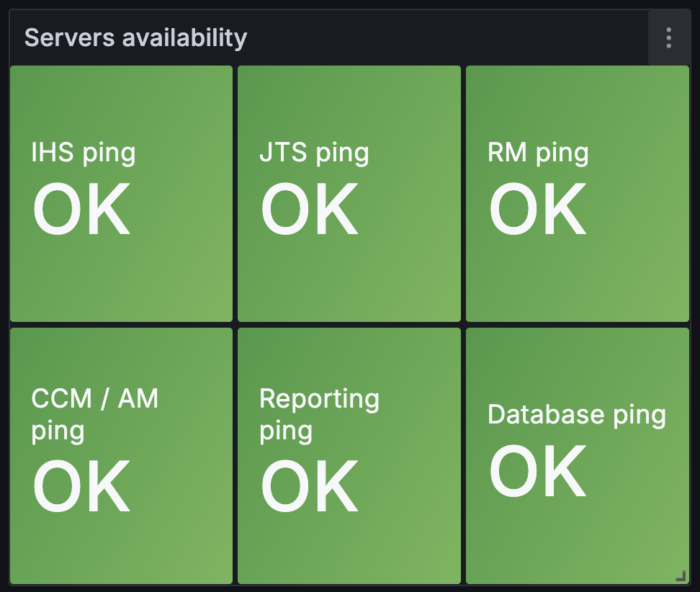The image size is (700, 592).
Task: Click the Servers availability panel title
Action: tap(135, 37)
